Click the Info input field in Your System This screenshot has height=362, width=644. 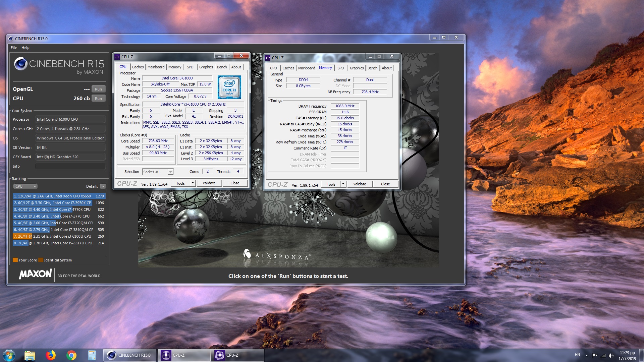[x=70, y=166]
